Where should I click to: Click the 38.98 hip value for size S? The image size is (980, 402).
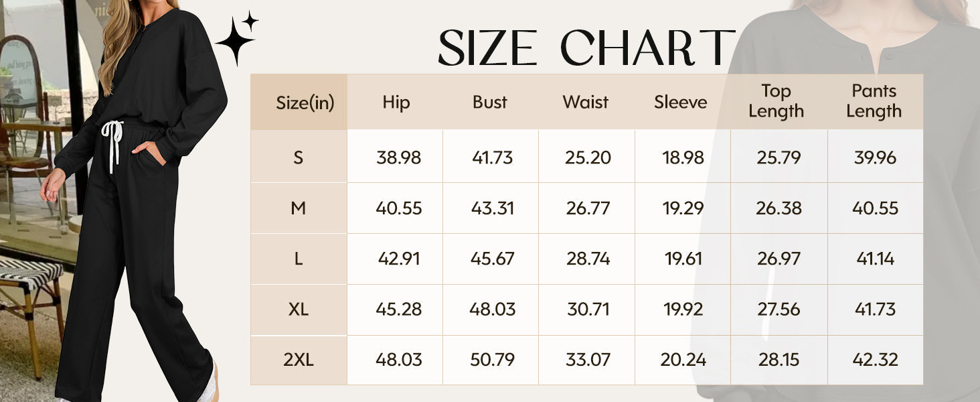pyautogui.click(x=399, y=157)
